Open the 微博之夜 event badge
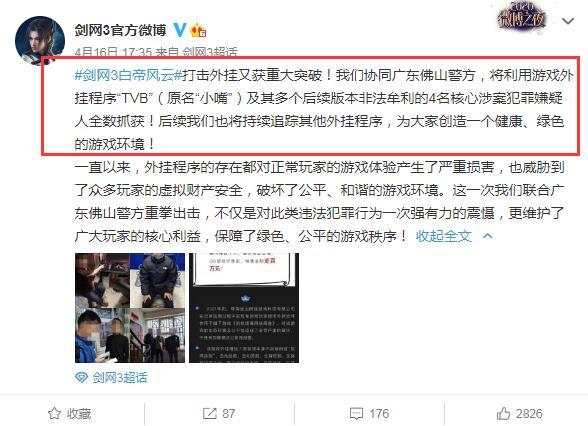The height and width of the screenshot is (426, 588). 521,16
